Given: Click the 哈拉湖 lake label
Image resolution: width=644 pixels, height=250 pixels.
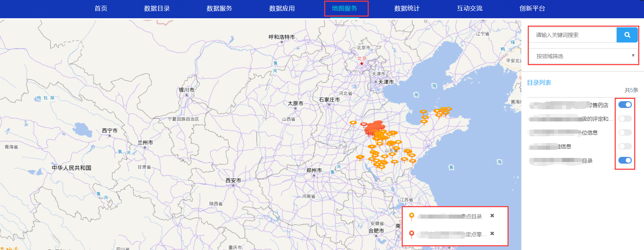Looking at the screenshot, I should coord(45,98).
